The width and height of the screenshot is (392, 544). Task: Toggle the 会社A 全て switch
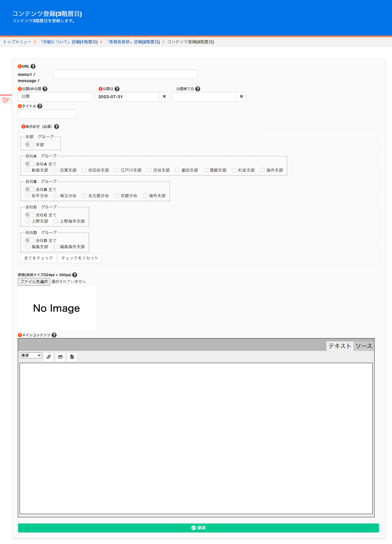click(29, 164)
